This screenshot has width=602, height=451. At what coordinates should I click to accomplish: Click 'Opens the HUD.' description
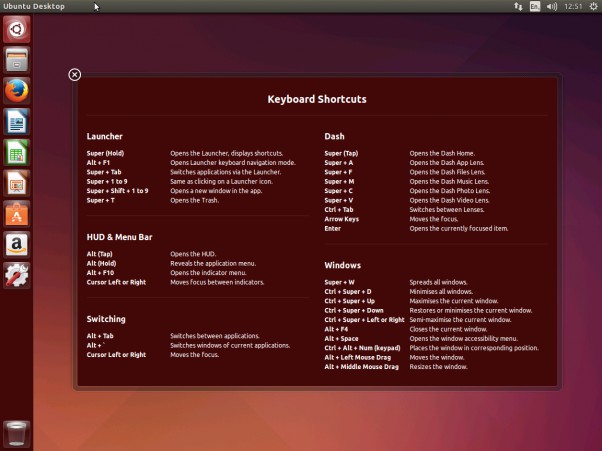click(193, 254)
